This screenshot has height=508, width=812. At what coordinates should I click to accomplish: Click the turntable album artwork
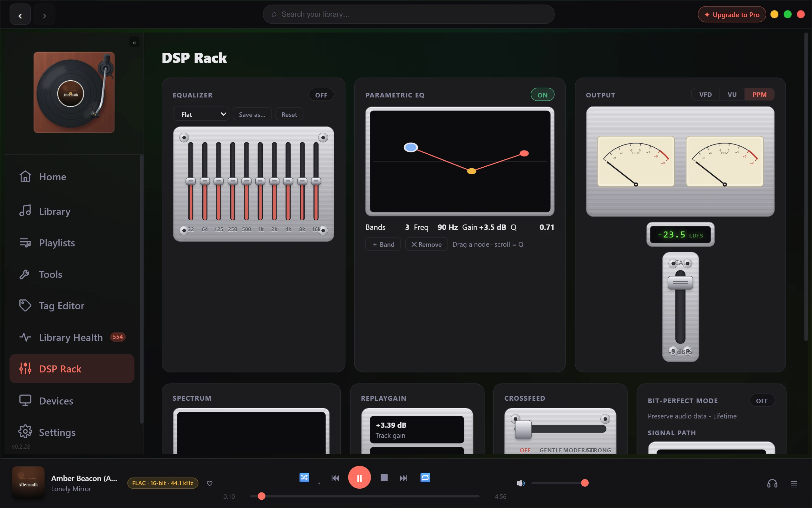[74, 92]
